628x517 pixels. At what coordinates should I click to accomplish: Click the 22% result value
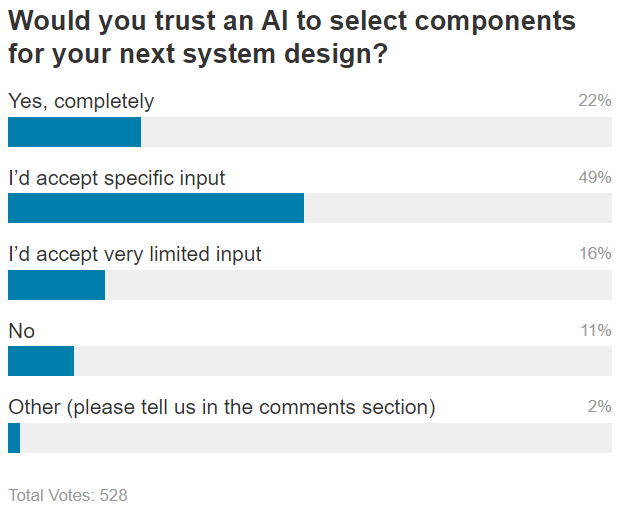tap(594, 101)
